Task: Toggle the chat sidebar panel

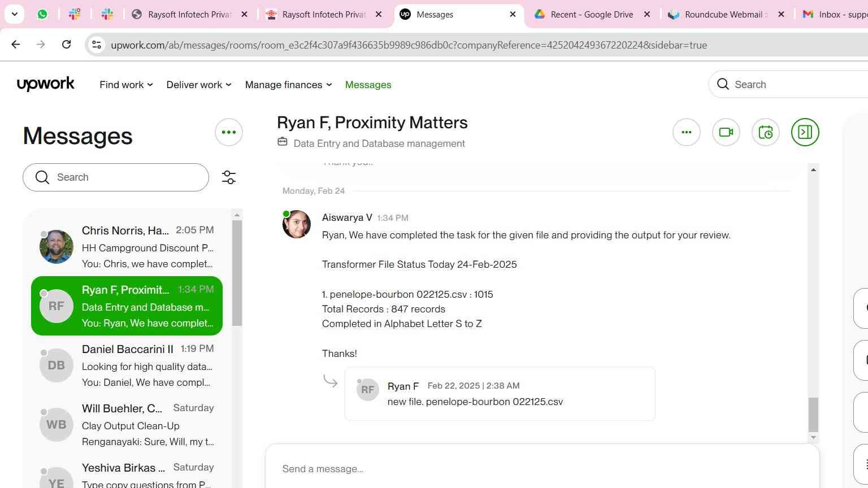Action: pos(805,132)
